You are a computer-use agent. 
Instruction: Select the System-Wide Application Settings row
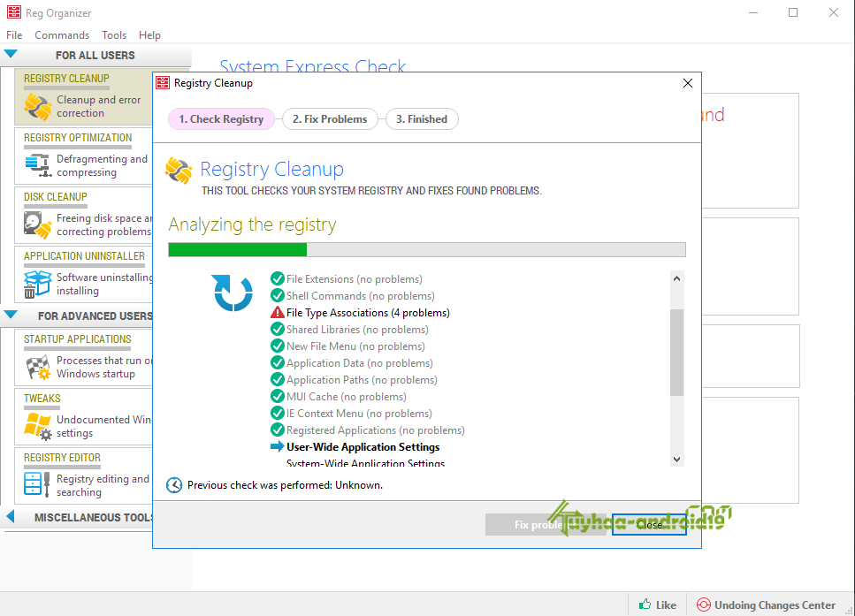[365, 463]
